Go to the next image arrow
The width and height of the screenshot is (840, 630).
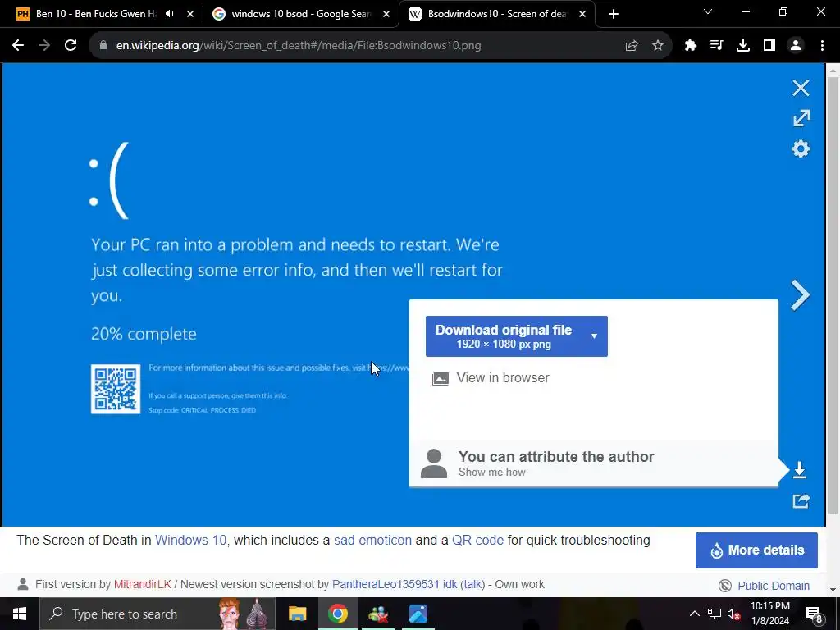801,295
